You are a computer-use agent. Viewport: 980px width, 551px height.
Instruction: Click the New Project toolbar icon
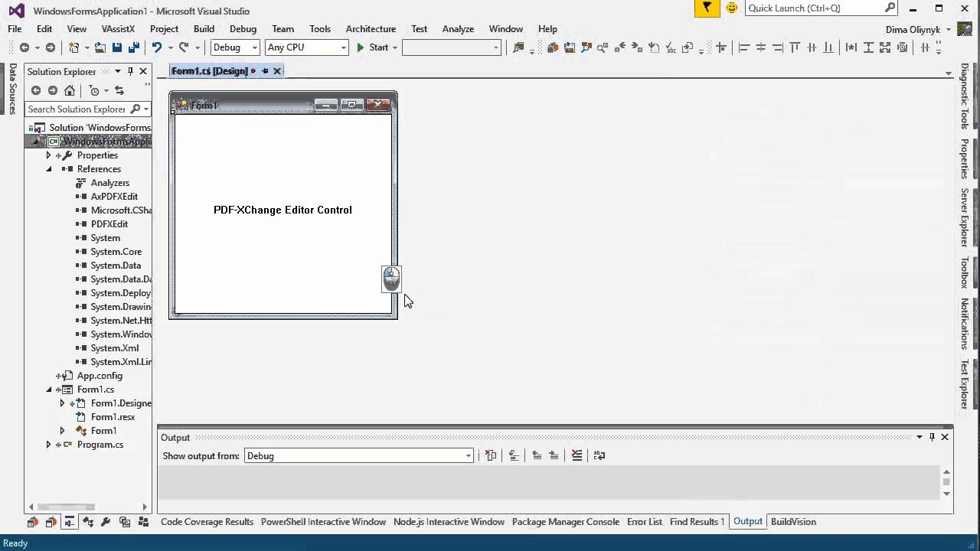74,47
